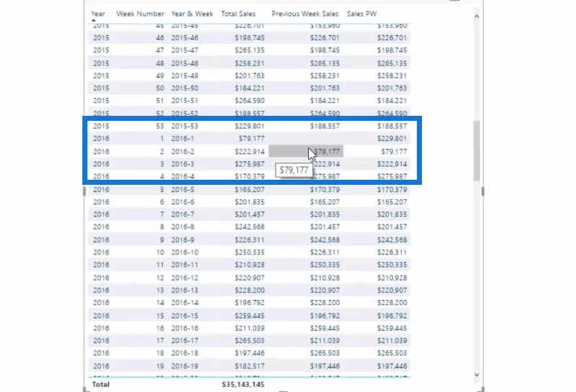576x392 pixels.
Task: Click the ascending sort arrow under Year
Action: coord(94,20)
